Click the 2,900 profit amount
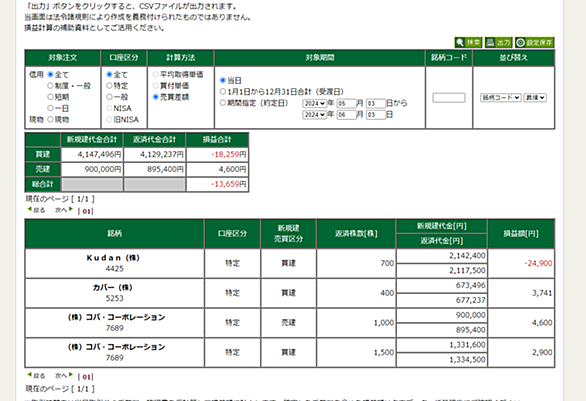 [x=542, y=352]
